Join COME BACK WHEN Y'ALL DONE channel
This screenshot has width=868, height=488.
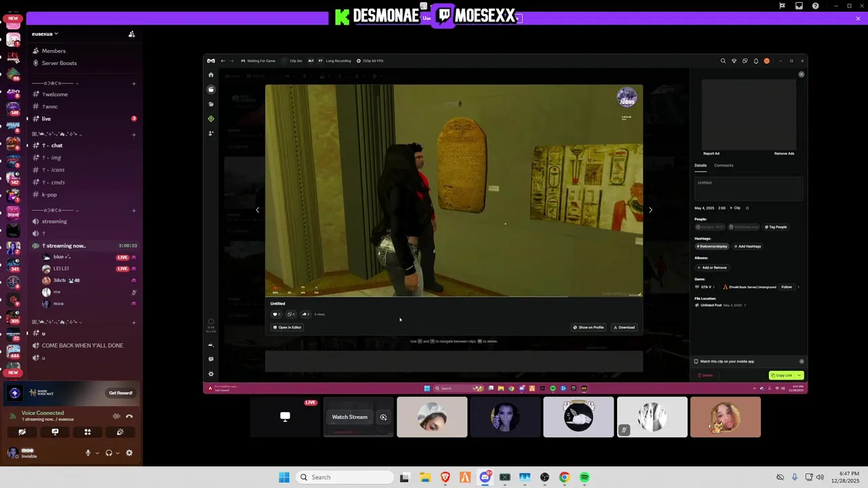coord(83,346)
